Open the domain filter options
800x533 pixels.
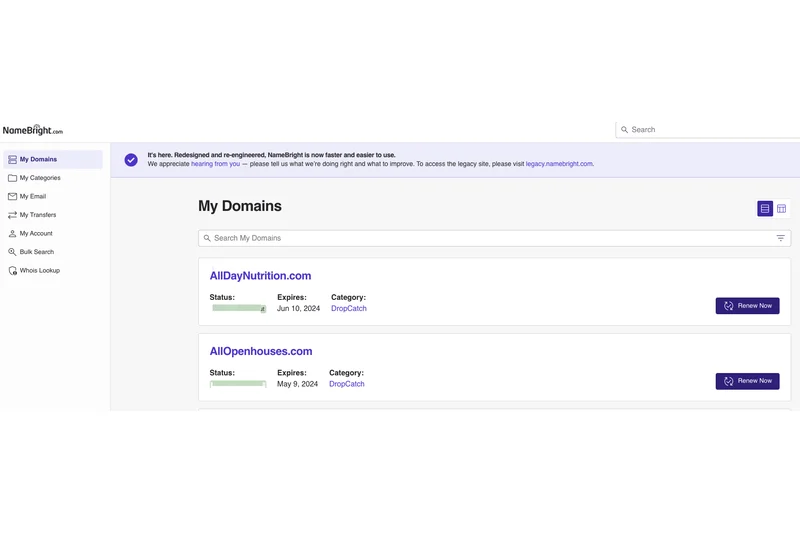[781, 238]
